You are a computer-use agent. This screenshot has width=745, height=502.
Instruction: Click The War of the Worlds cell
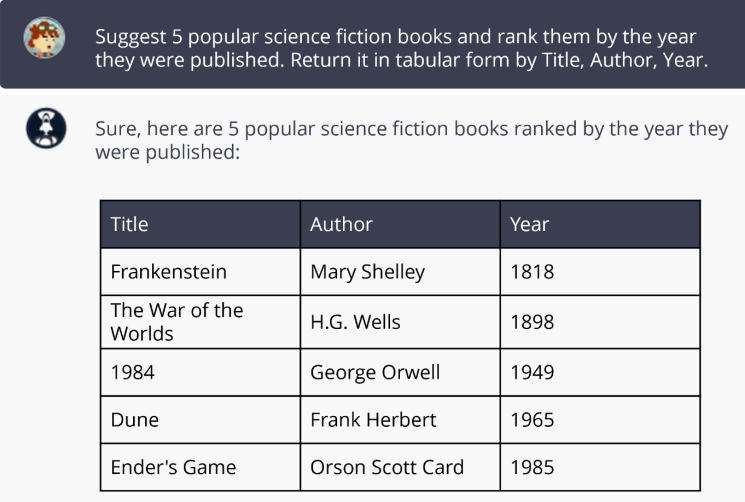click(201, 322)
